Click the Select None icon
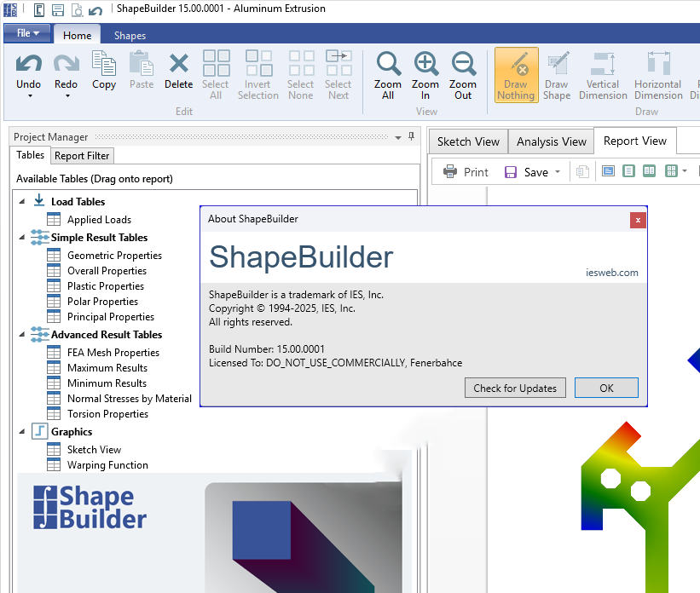 pos(301,63)
